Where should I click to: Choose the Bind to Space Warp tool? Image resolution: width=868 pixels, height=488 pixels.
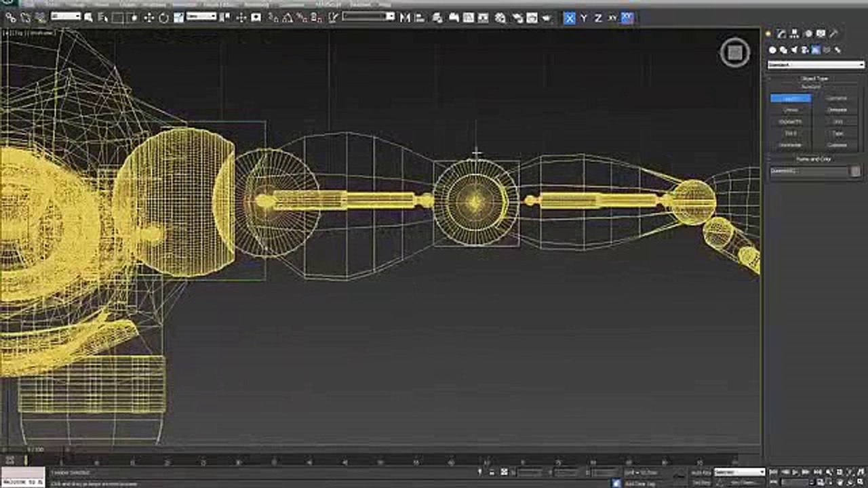(41, 18)
